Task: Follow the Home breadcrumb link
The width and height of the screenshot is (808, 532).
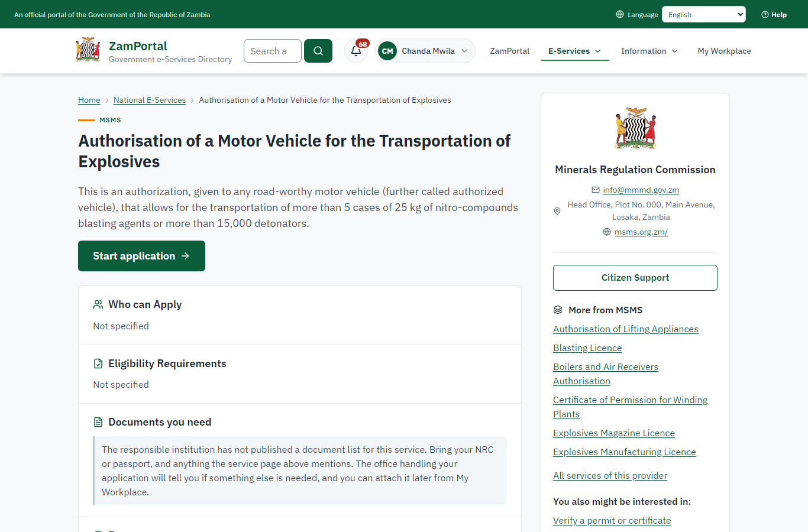Action: pyautogui.click(x=89, y=100)
